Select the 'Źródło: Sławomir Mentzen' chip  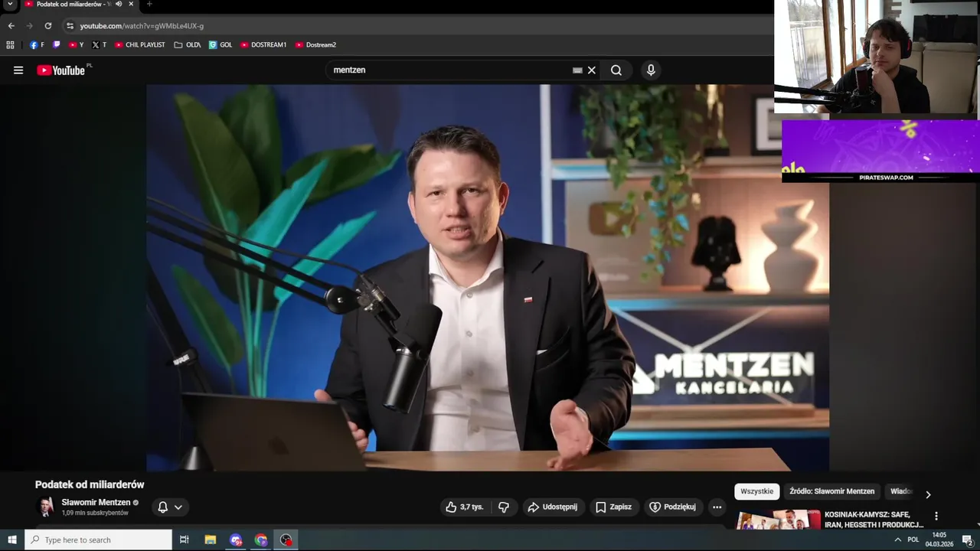tap(831, 491)
